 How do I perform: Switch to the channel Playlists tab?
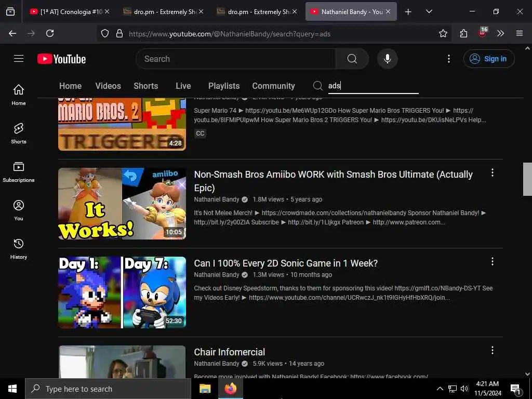click(224, 86)
